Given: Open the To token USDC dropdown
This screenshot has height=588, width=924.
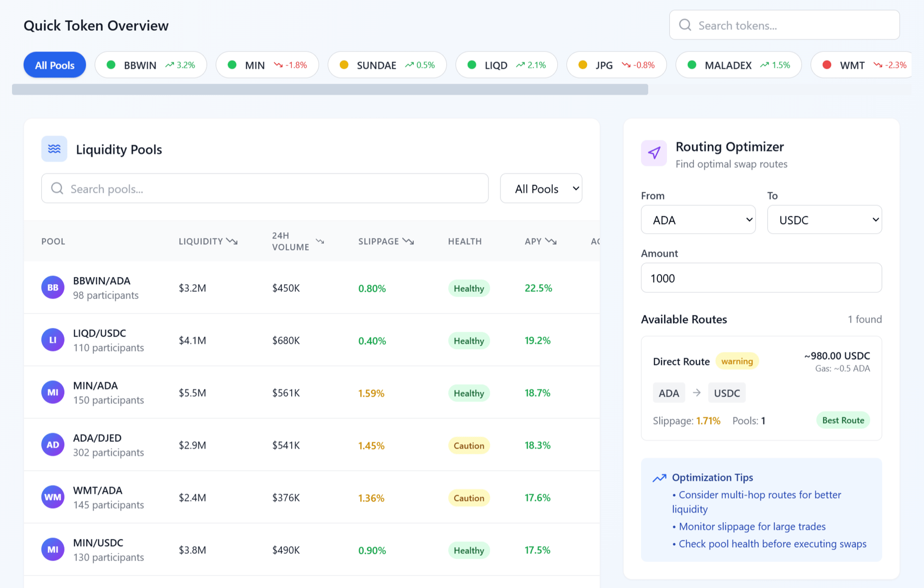Looking at the screenshot, I should (x=824, y=220).
